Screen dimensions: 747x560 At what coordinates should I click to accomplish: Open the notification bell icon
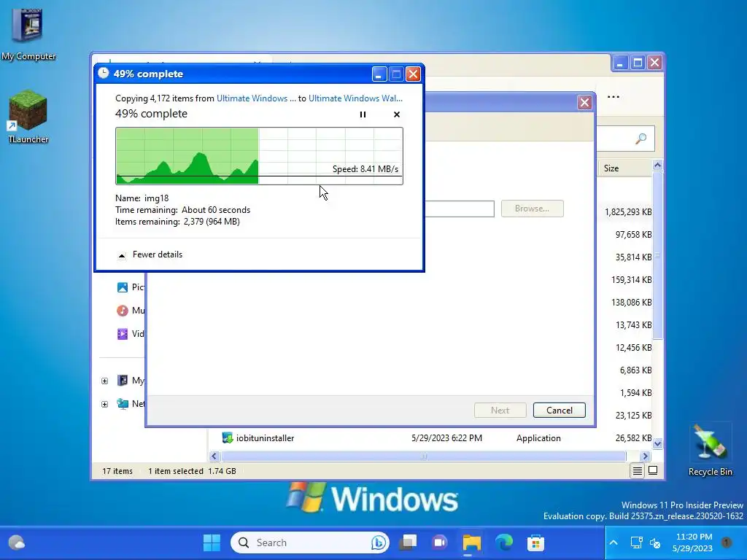click(x=726, y=542)
